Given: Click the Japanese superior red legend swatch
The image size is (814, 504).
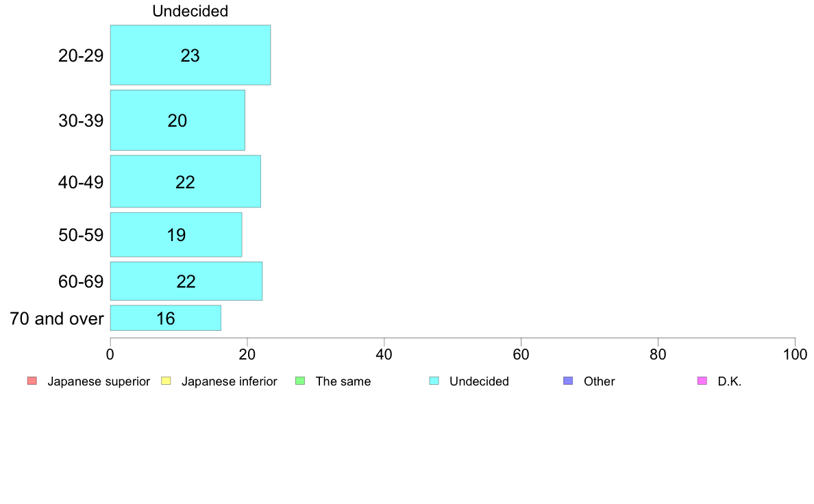Looking at the screenshot, I should 32,381.
